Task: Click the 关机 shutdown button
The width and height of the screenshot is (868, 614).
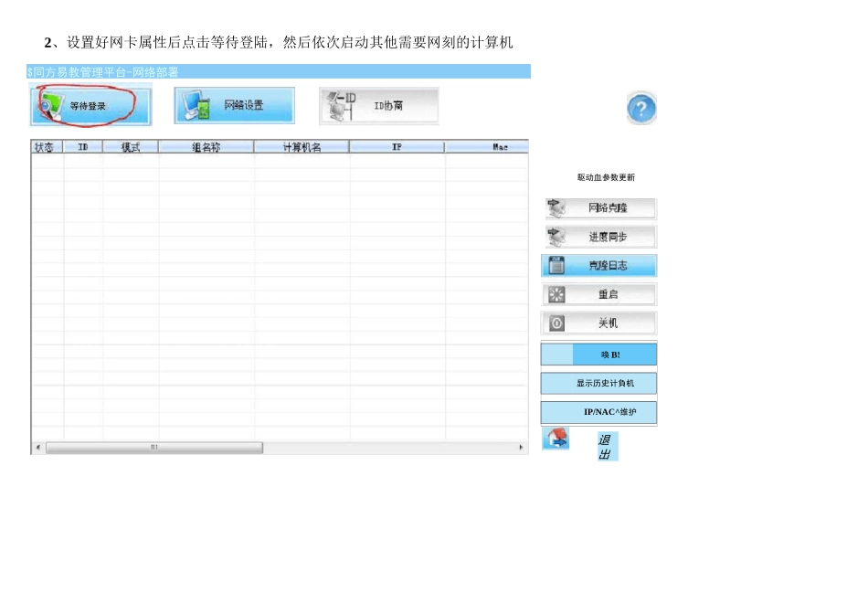Action: pyautogui.click(x=599, y=323)
